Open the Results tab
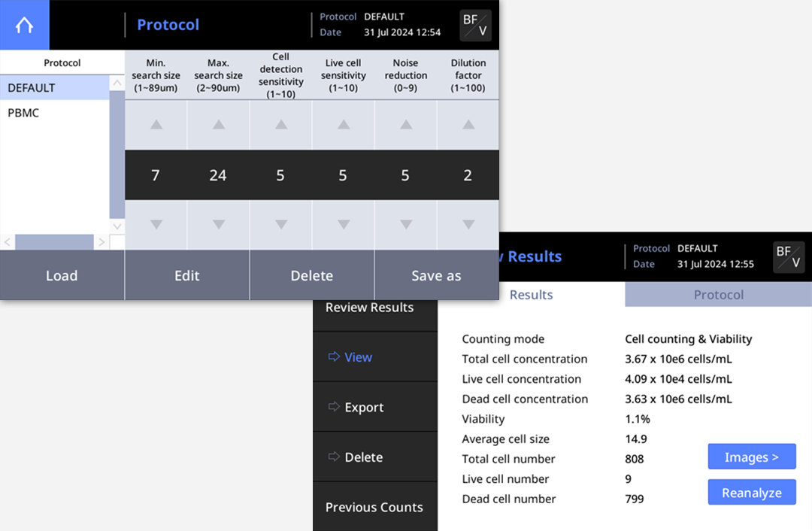This screenshot has height=531, width=812. (x=532, y=295)
